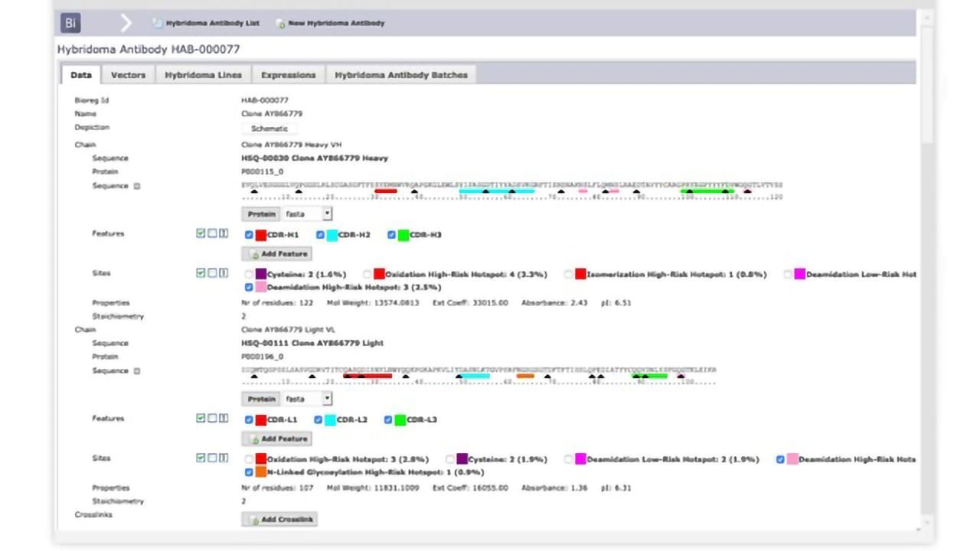Click empty-box deselect icon in light chain Sites row

click(x=212, y=458)
